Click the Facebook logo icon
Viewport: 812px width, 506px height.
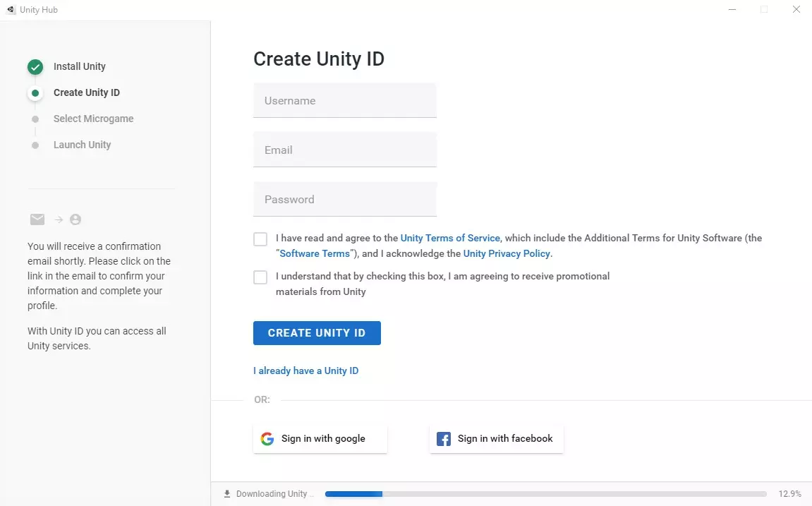(x=444, y=439)
